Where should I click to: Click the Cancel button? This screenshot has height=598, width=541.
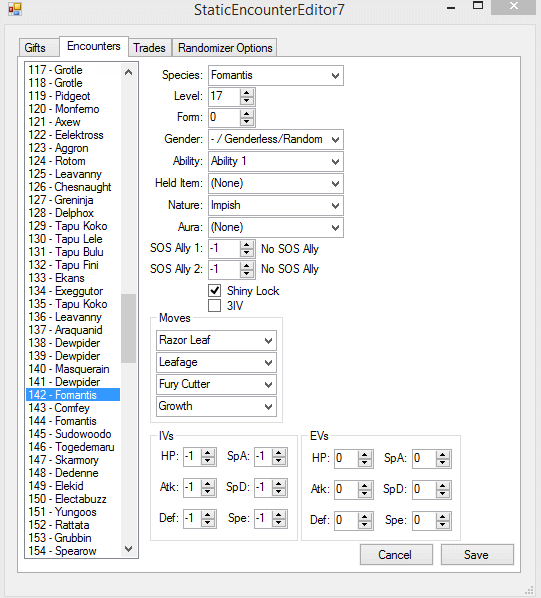[x=396, y=555]
